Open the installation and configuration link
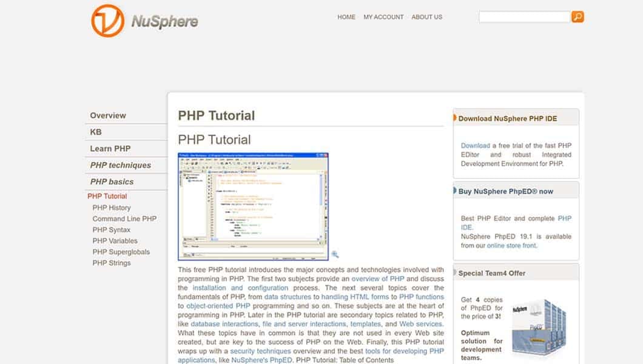Viewport: 643px width, 364px height. pos(240,288)
